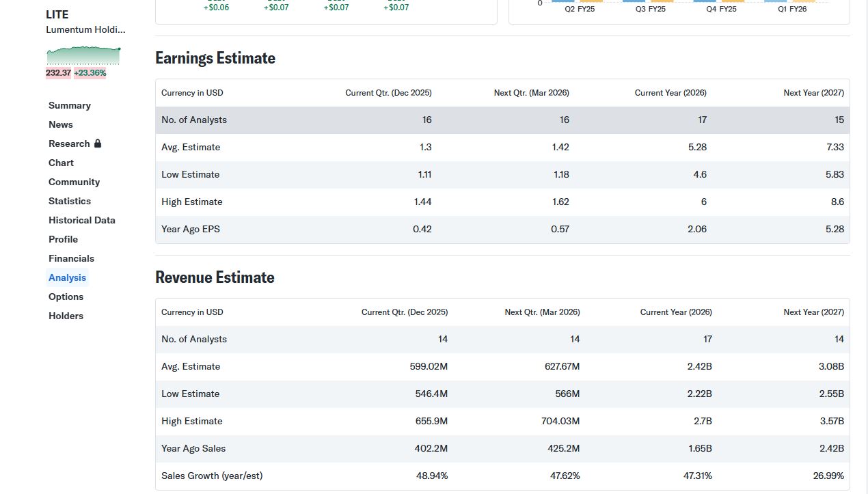Click the Earnings Estimate heading
Viewport: 868px width, 494px height.
(x=215, y=58)
